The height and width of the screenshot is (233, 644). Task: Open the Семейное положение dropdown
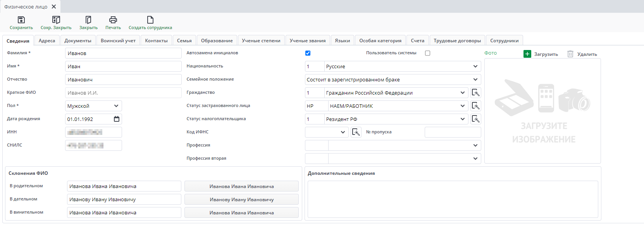coord(475,79)
